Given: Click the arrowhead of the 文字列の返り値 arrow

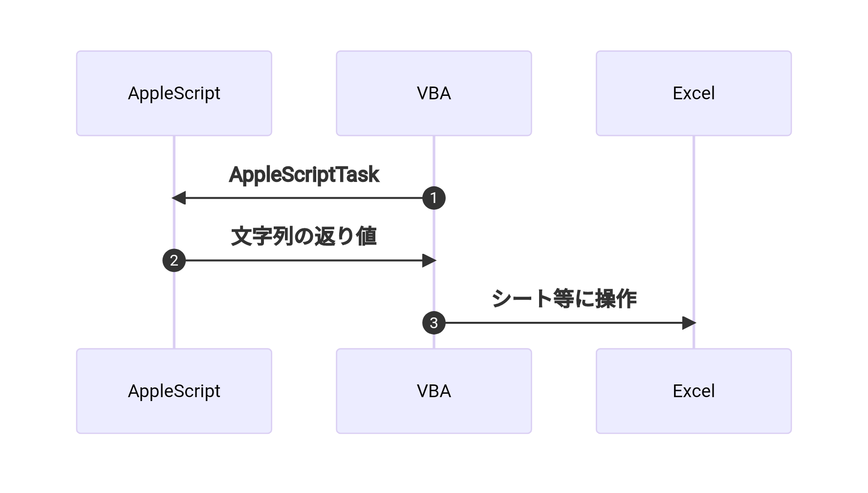Looking at the screenshot, I should point(429,260).
